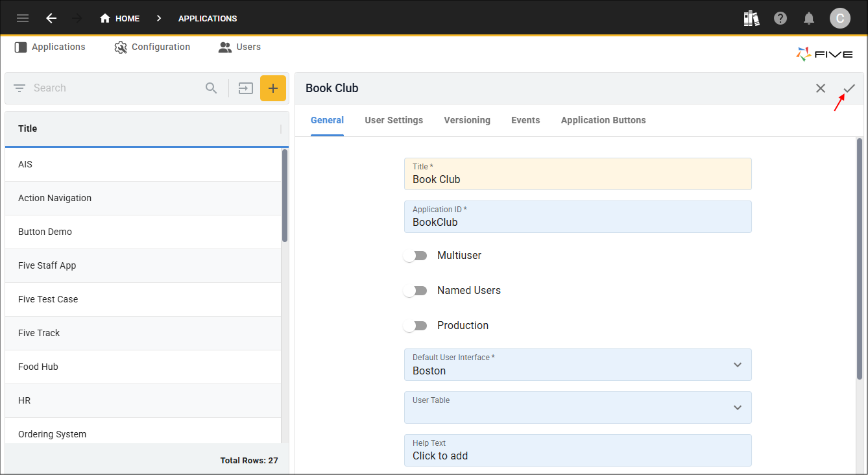
Task: Toggle the Multiuser switch
Action: point(415,256)
